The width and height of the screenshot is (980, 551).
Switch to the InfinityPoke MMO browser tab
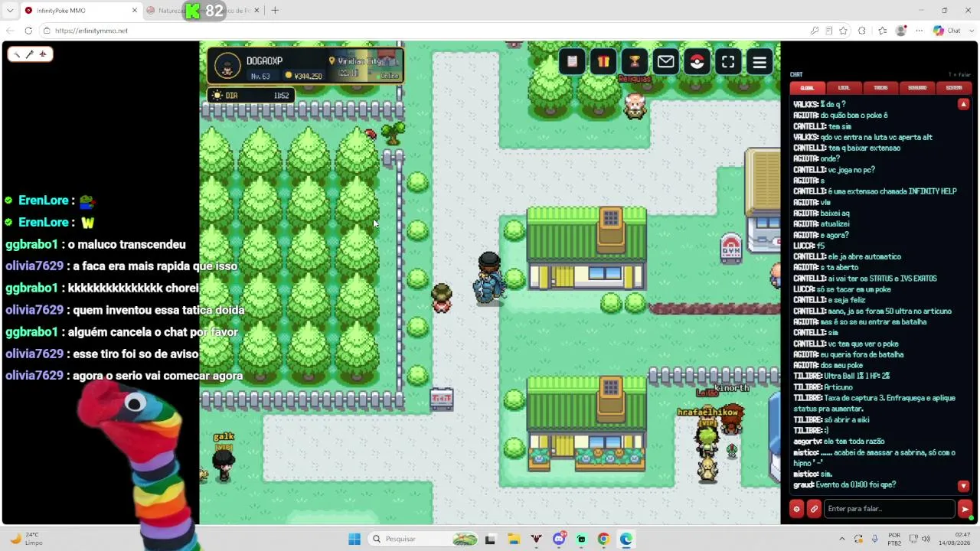tap(81, 11)
